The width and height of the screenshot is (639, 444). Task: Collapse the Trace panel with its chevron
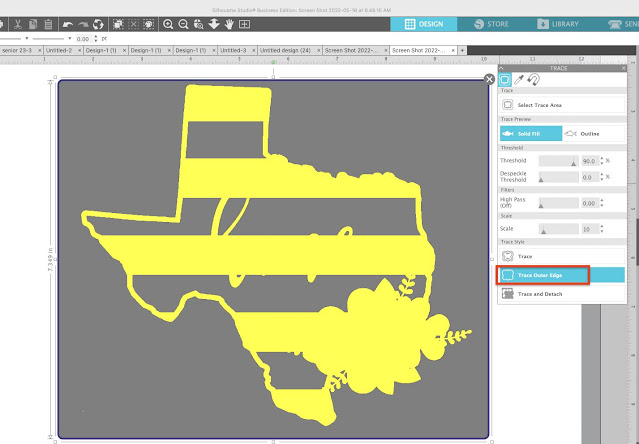click(x=501, y=68)
